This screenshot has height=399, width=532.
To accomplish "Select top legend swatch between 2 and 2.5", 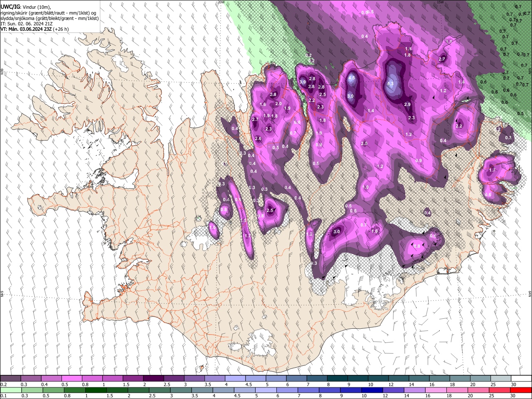I will pos(153,379).
